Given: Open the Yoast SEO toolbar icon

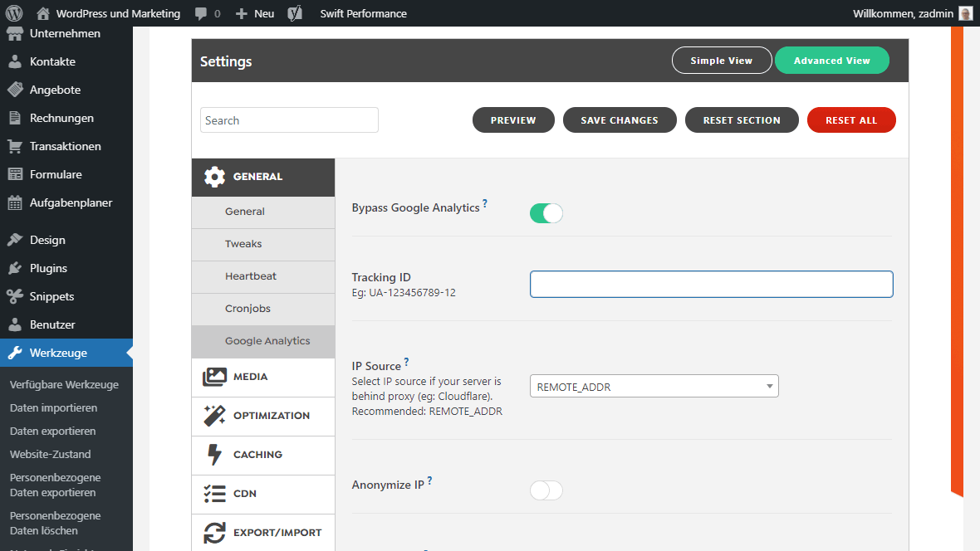Looking at the screenshot, I should click(295, 13).
